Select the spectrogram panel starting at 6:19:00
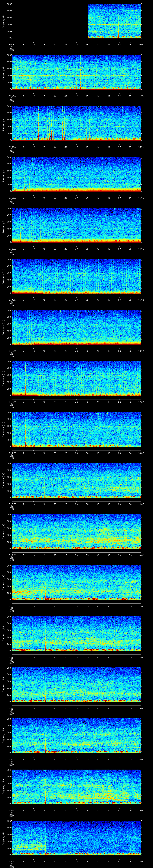 (76, 531)
